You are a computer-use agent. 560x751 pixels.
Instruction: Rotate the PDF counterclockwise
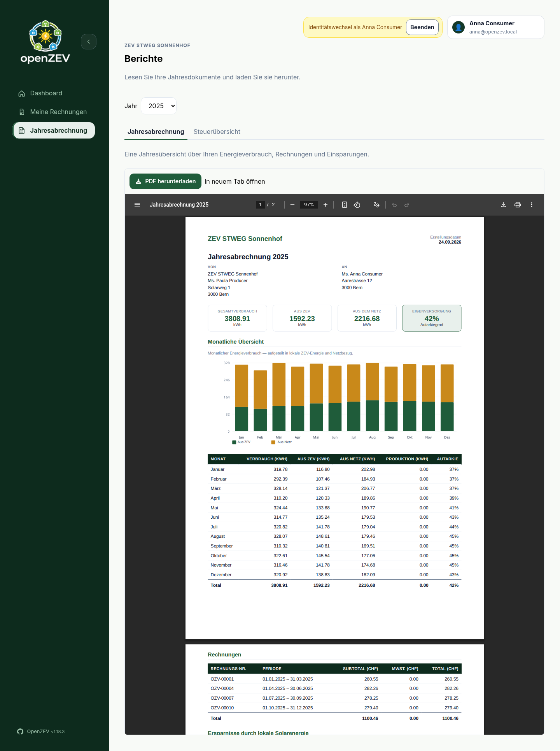coord(357,205)
